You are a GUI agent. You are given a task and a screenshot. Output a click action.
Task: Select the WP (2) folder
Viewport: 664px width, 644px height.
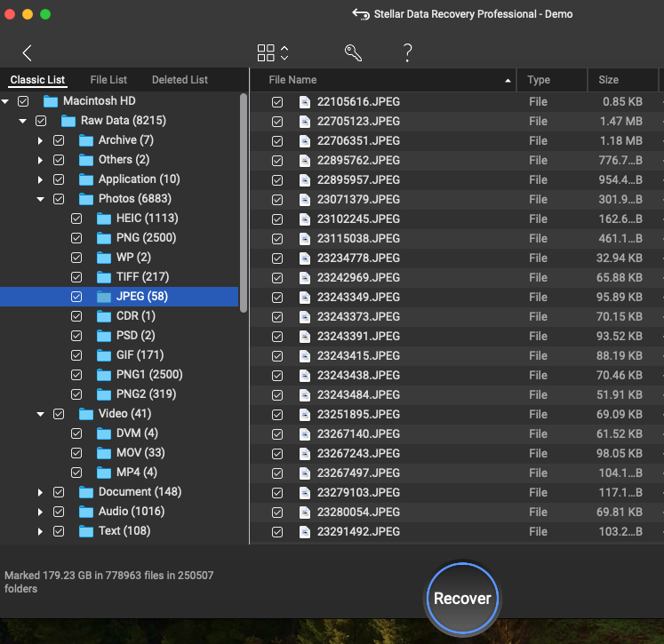click(133, 258)
